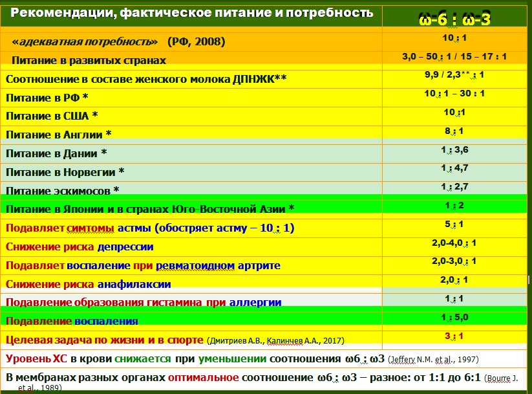Click the "Питание в РФ" row label
532x394 pixels.
[47, 98]
